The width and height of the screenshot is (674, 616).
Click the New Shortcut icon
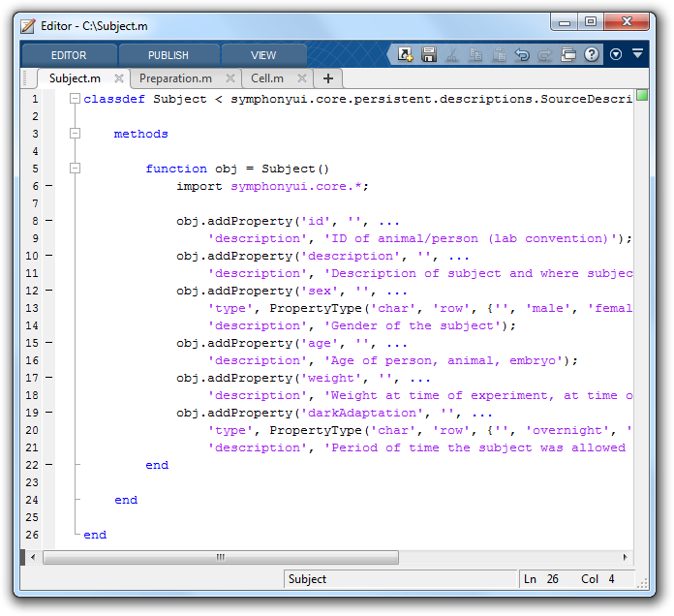pyautogui.click(x=406, y=55)
